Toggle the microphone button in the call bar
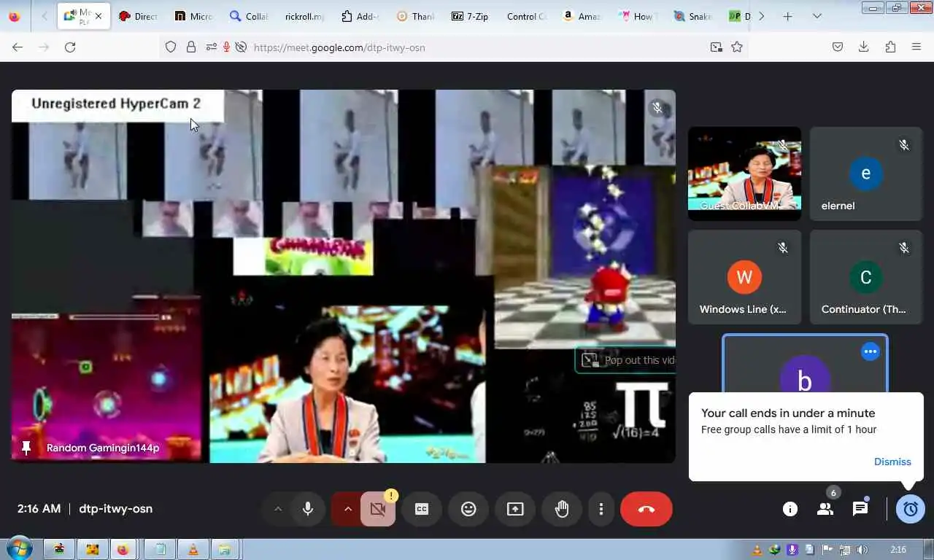 click(x=308, y=509)
